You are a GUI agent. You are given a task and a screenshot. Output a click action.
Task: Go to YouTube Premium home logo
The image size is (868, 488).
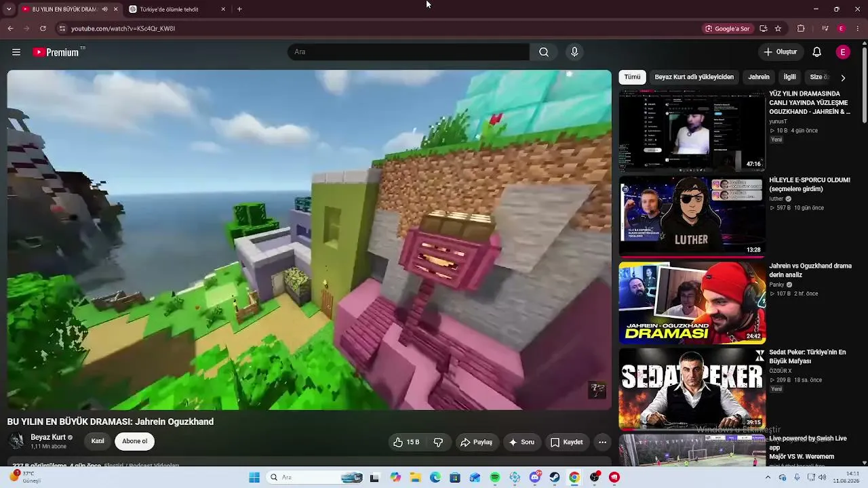pos(56,52)
